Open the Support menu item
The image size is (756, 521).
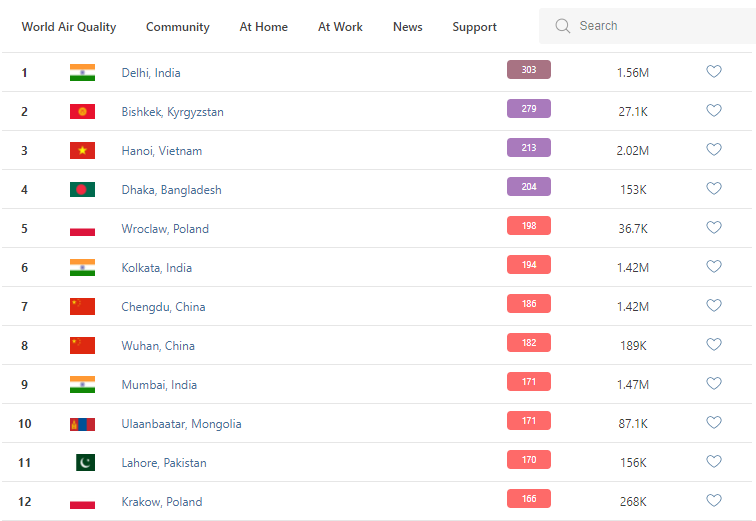(x=474, y=27)
